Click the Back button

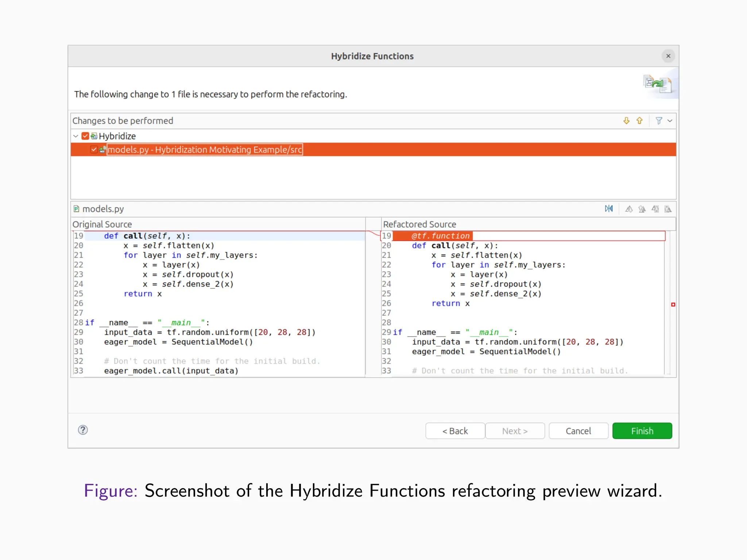coord(455,431)
